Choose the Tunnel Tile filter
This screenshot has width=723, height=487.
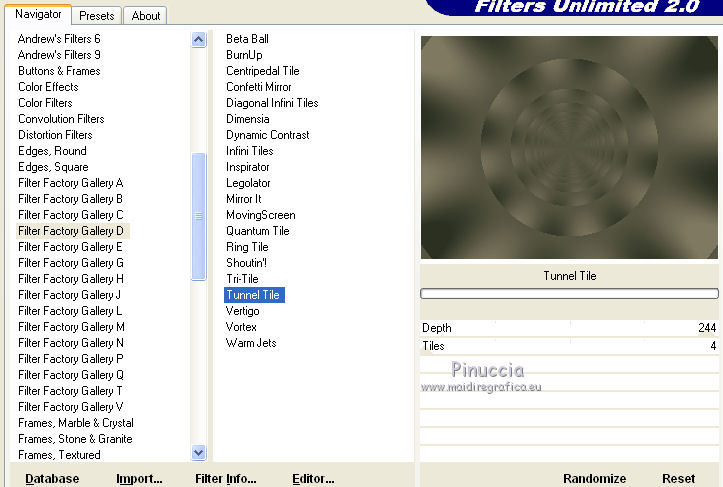[x=254, y=295]
